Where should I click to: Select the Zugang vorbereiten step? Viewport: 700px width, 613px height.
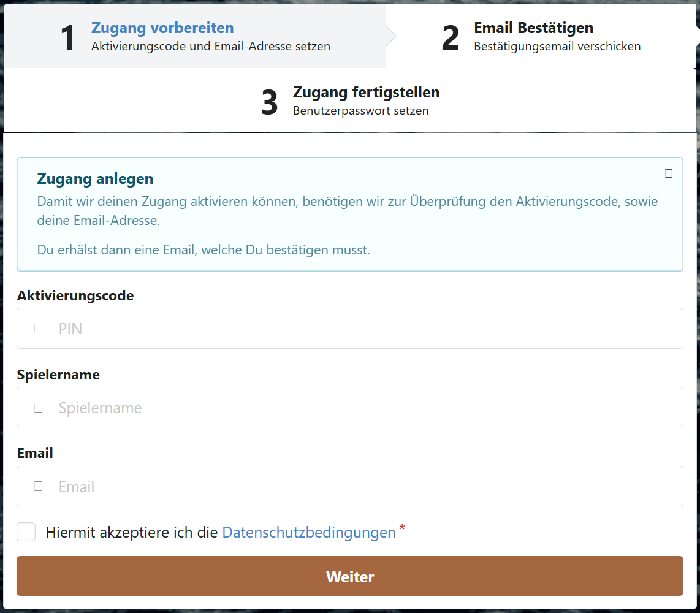pyautogui.click(x=162, y=28)
